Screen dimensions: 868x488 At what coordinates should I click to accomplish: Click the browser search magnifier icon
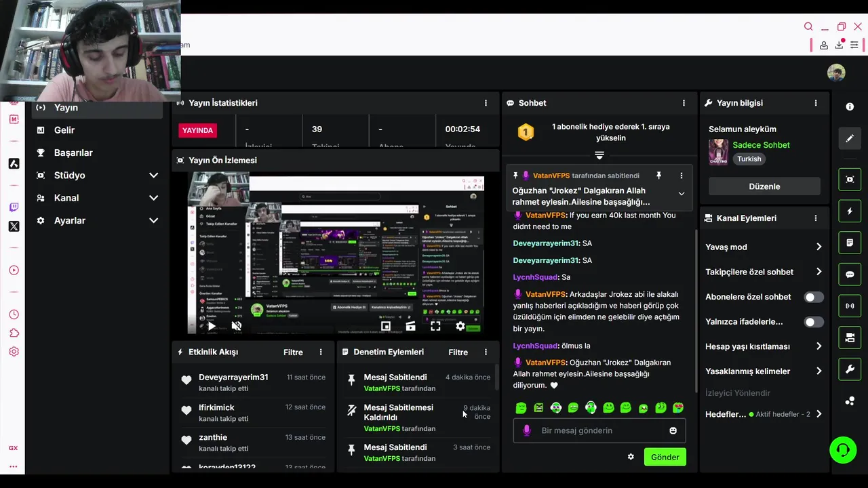(x=808, y=27)
